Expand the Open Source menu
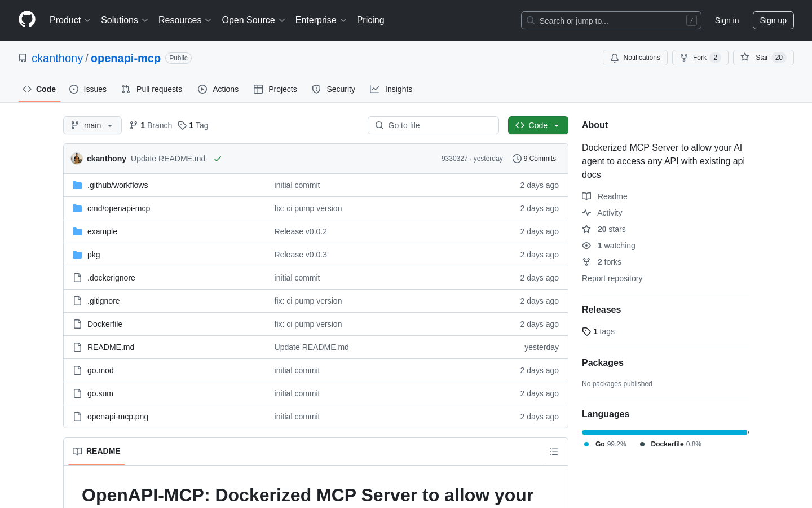812x508 pixels. 254,20
